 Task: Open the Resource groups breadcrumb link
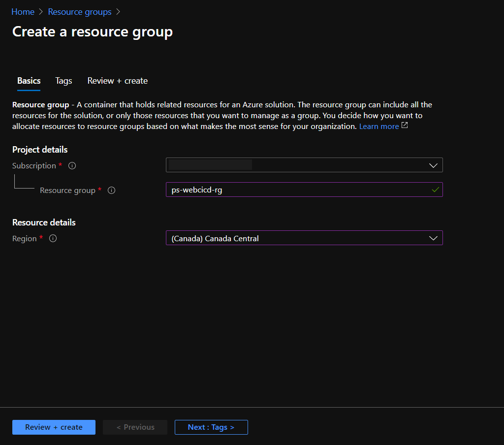(80, 11)
